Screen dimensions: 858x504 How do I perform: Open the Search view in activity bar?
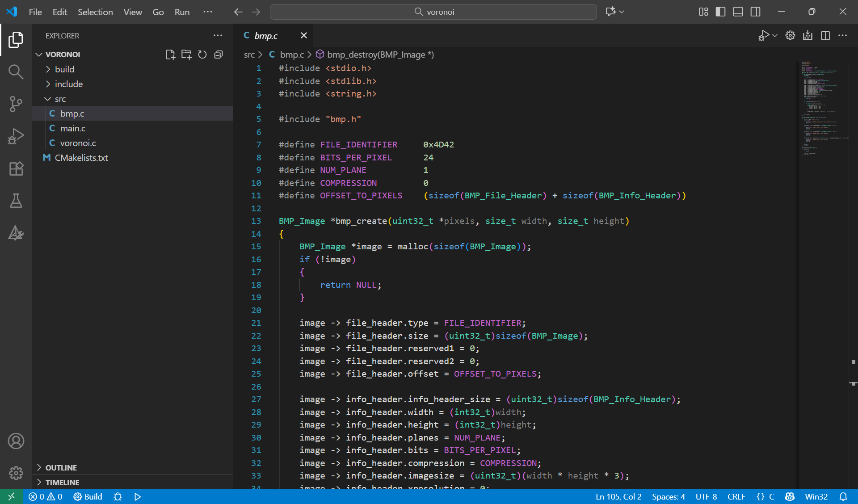(x=16, y=71)
